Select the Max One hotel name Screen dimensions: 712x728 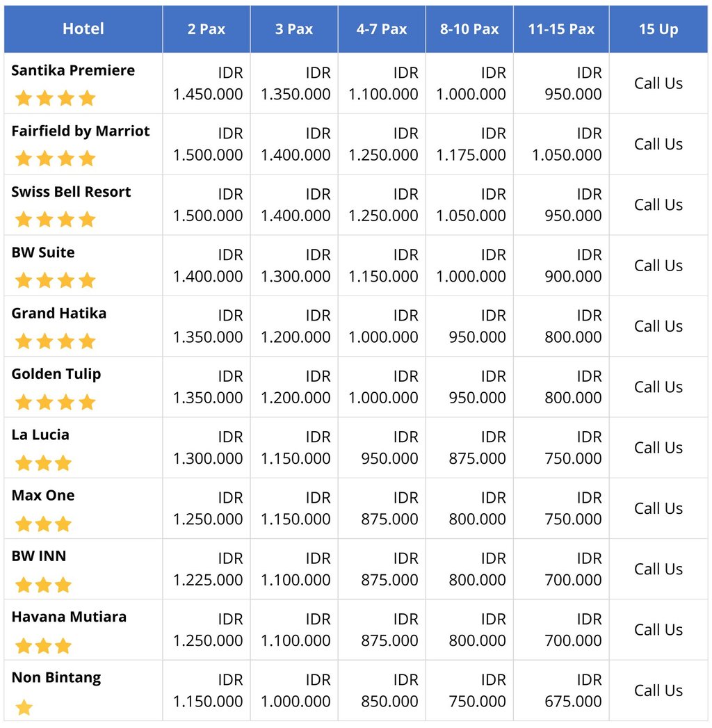pos(42,495)
